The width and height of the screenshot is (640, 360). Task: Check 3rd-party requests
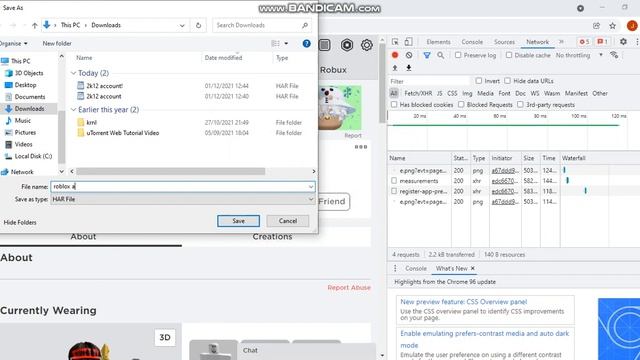[x=520, y=104]
